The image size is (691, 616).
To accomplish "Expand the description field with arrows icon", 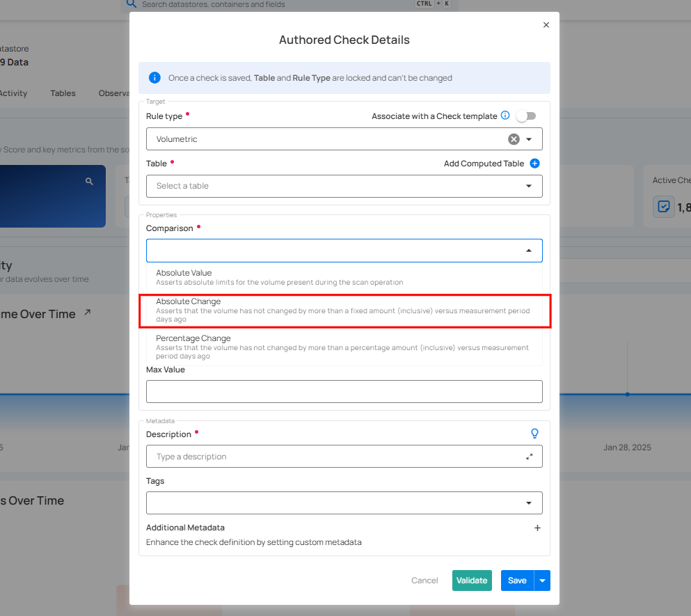I will pos(530,457).
